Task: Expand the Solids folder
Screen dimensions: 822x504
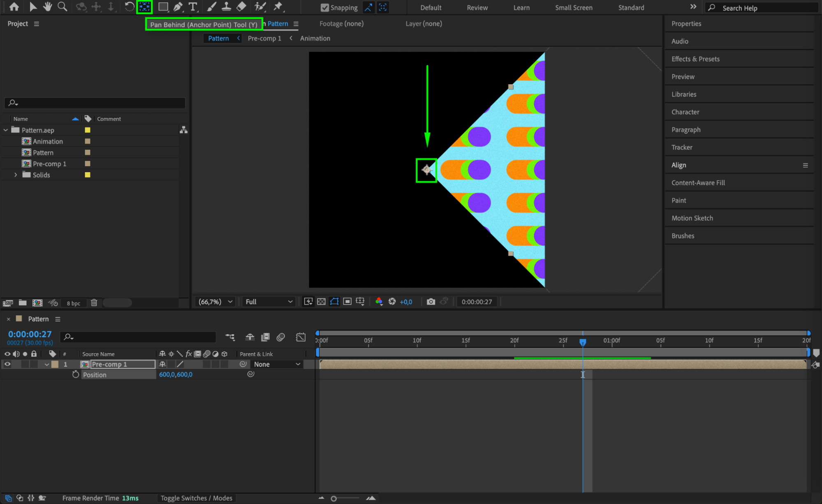Action: pyautogui.click(x=16, y=175)
